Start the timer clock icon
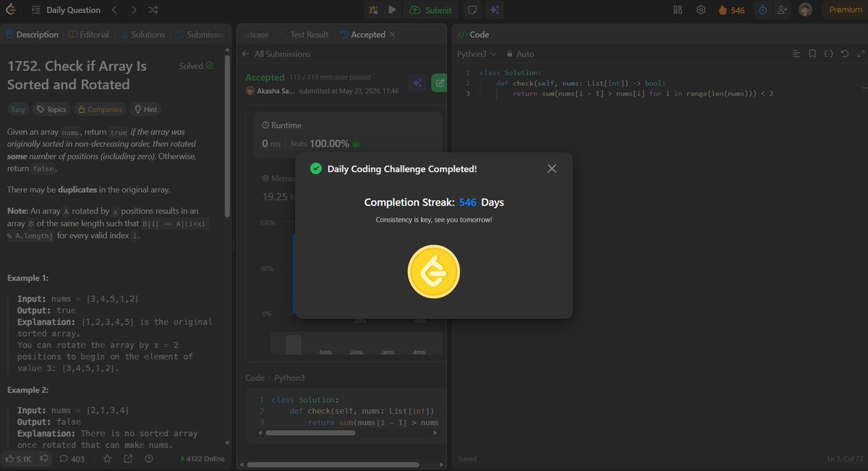 click(762, 10)
